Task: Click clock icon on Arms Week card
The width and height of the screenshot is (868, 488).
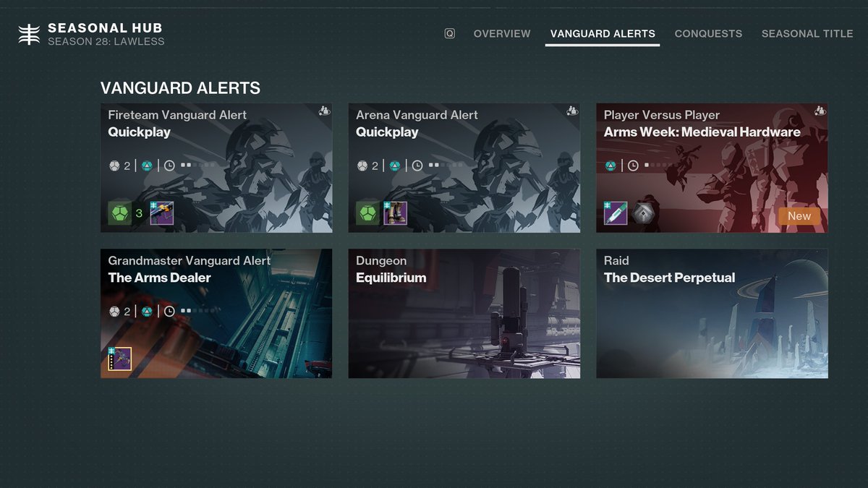Action: (633, 166)
